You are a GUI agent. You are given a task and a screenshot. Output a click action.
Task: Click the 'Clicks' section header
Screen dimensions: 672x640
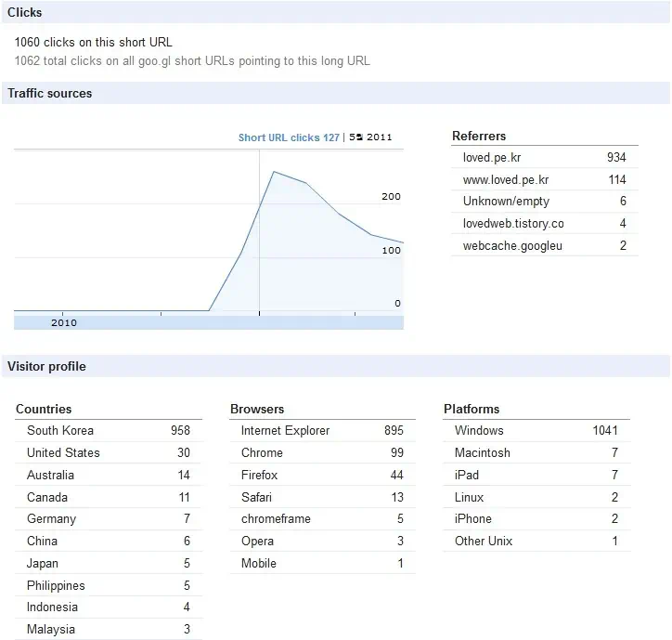[336, 12]
